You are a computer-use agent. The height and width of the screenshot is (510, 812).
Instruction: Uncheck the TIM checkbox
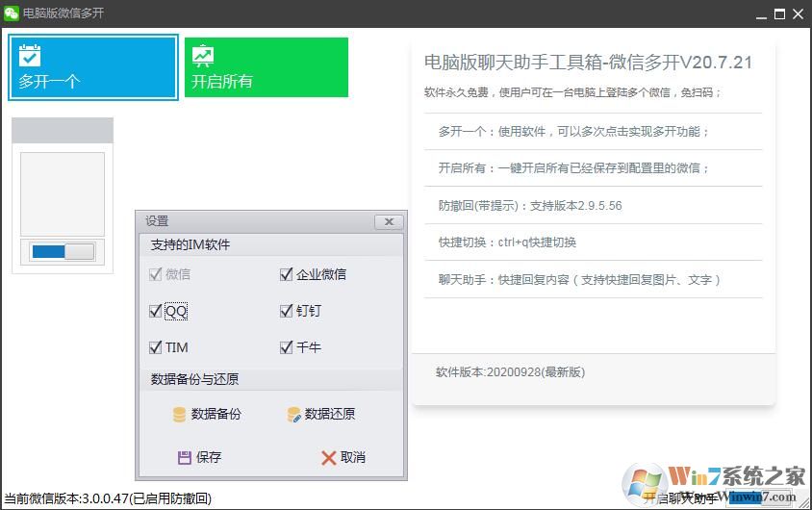[155, 347]
